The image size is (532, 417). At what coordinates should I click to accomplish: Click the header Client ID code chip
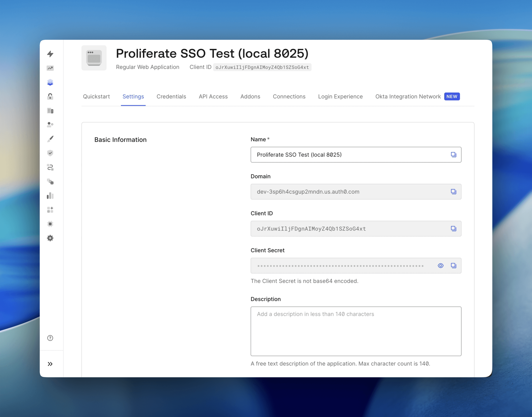point(262,67)
